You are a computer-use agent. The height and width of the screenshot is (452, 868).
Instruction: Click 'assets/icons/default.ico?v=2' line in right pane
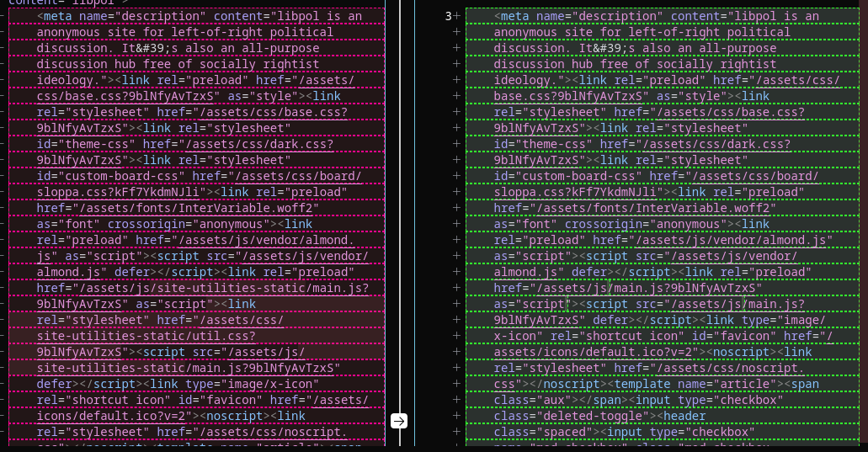point(653,352)
